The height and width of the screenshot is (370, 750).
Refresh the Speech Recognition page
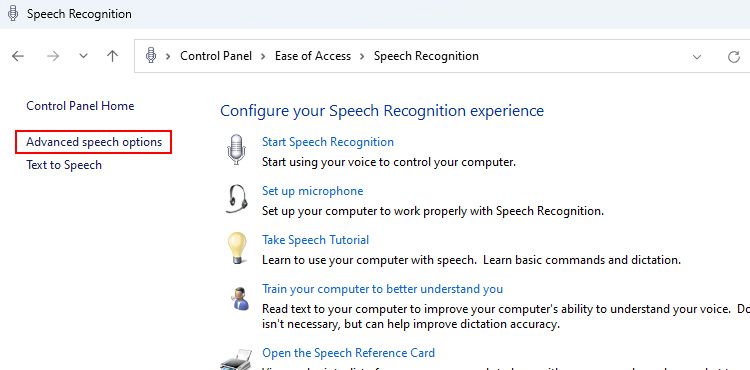coord(734,57)
